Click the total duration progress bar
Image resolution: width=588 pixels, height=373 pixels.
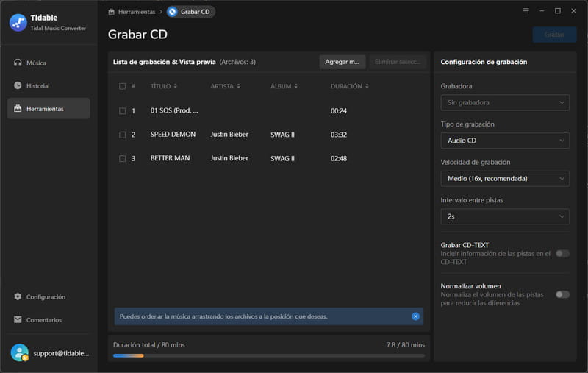tap(269, 355)
